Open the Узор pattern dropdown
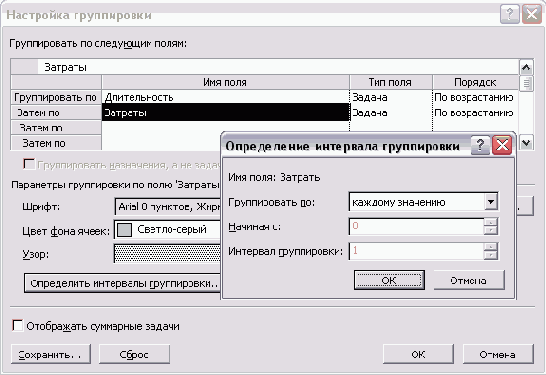 [x=167, y=253]
